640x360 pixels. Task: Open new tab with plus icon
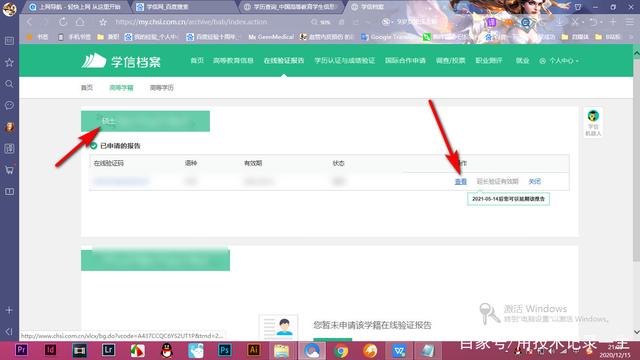[x=613, y=22]
